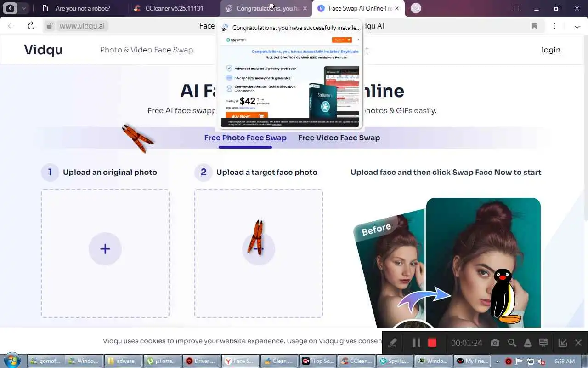Take a screenshot with recorder camera icon
Screen dimensions: 588x368
495,343
